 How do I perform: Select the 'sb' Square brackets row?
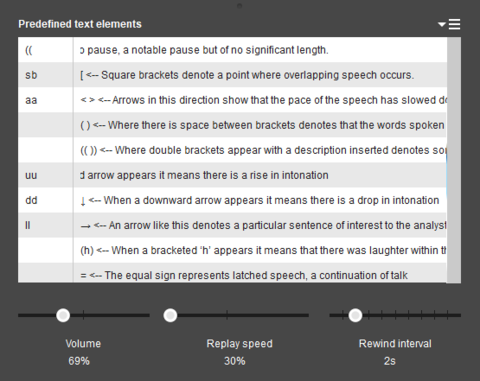232,75
